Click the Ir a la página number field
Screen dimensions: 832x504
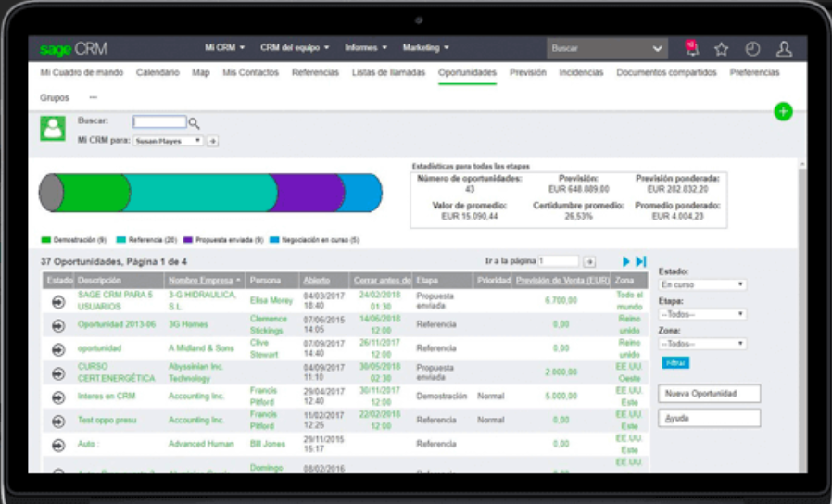[559, 261]
